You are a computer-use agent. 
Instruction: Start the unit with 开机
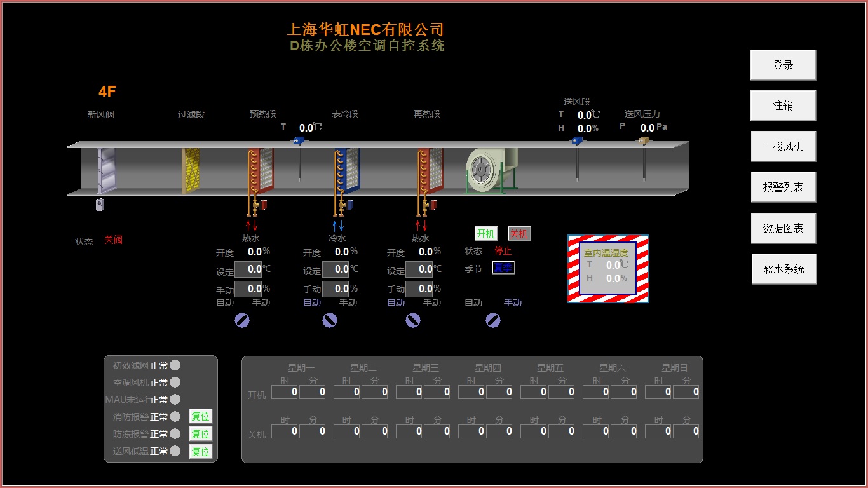[x=485, y=234]
